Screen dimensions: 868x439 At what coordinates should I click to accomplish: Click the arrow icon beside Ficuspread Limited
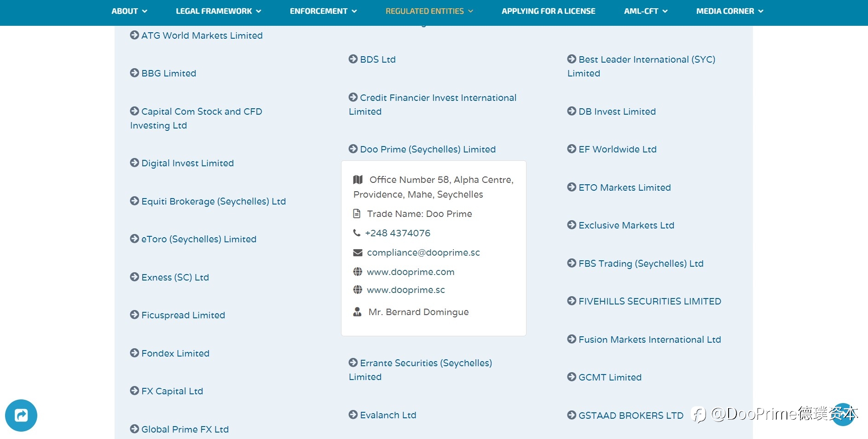[x=134, y=315]
